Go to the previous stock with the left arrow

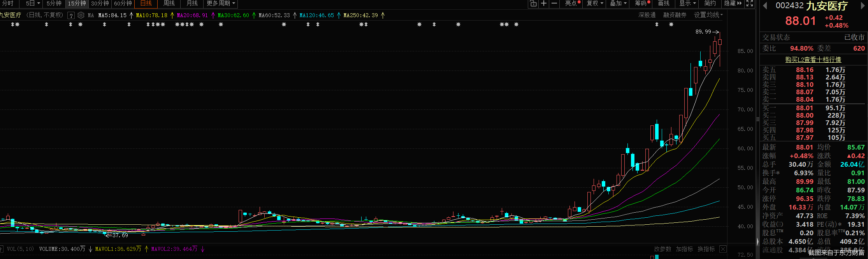click(x=764, y=6)
